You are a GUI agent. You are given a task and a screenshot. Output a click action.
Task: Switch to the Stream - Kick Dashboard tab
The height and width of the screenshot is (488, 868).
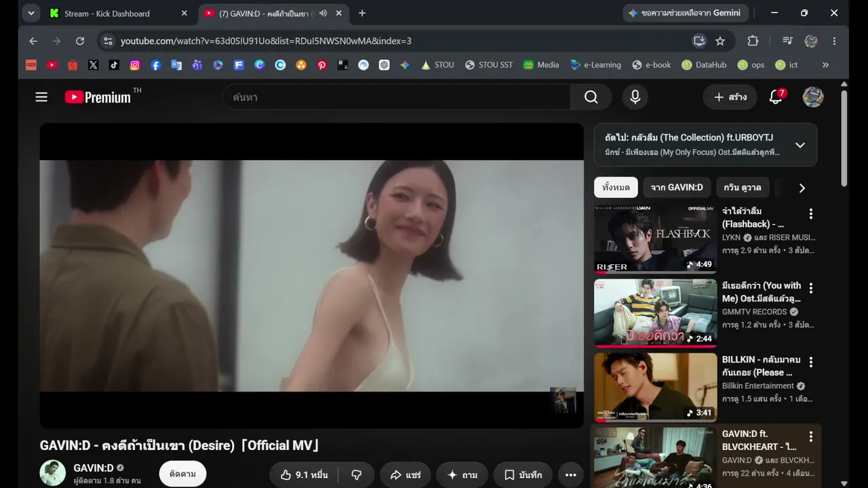(119, 13)
